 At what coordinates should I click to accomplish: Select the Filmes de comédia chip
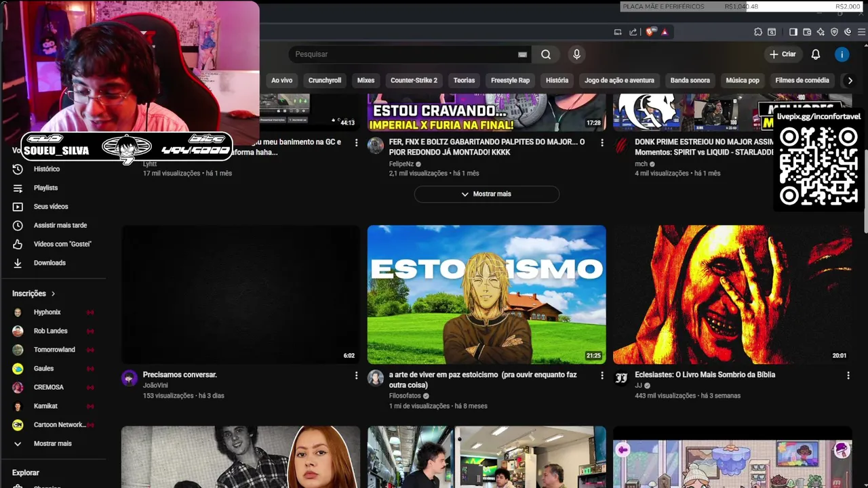pos(802,80)
